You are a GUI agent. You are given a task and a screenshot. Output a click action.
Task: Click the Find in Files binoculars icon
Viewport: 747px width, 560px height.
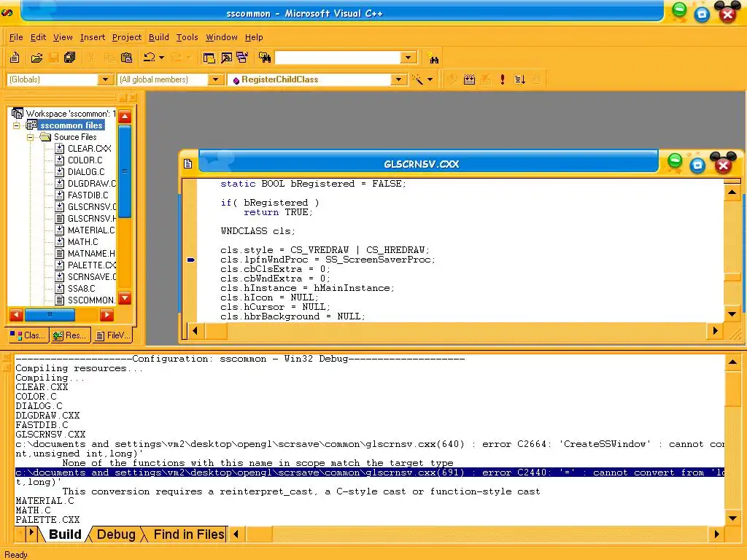pos(265,58)
